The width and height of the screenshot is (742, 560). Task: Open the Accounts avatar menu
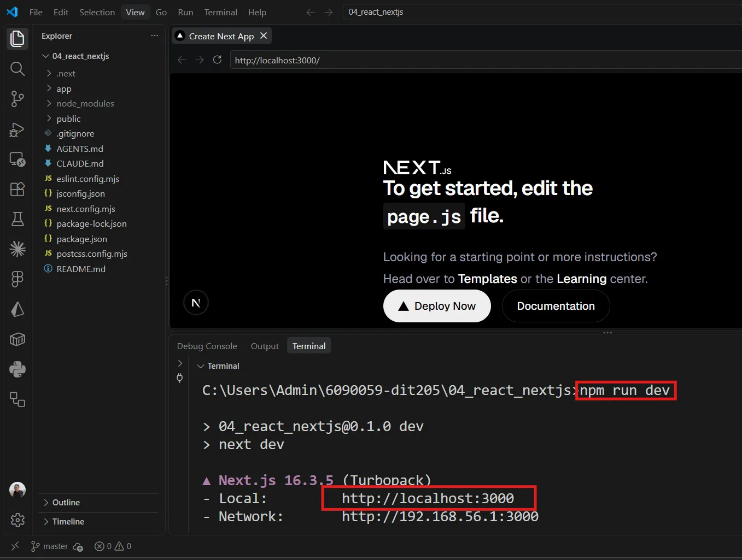(17, 490)
